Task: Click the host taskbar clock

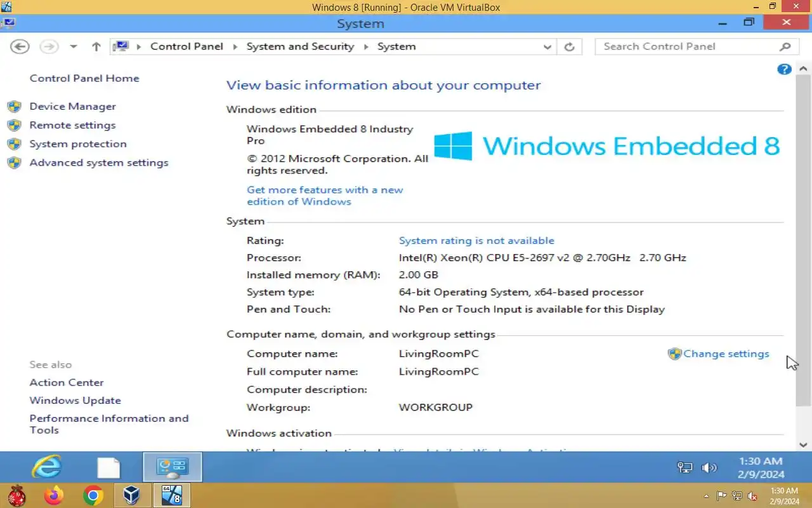Action: click(784, 496)
